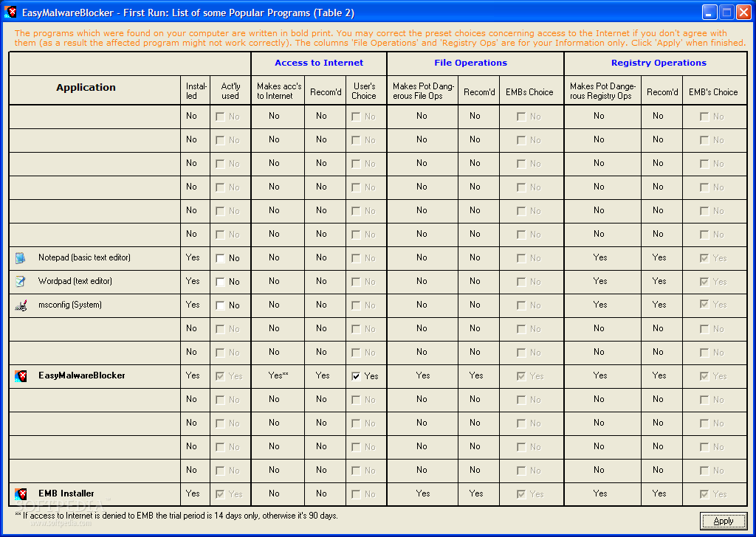Click EMB Installer file ops Yes cell
Image resolution: width=756 pixels, height=537 pixels.
tap(423, 493)
